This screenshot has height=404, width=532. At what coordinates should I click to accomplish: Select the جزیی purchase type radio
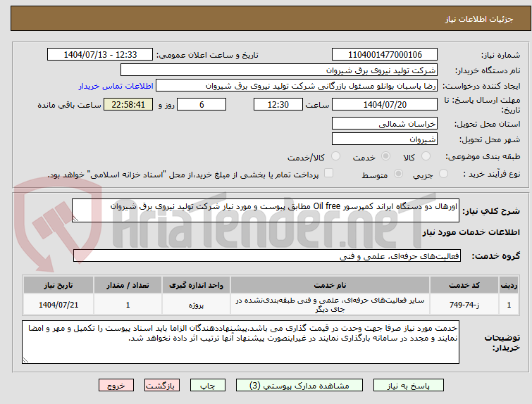(x=443, y=174)
